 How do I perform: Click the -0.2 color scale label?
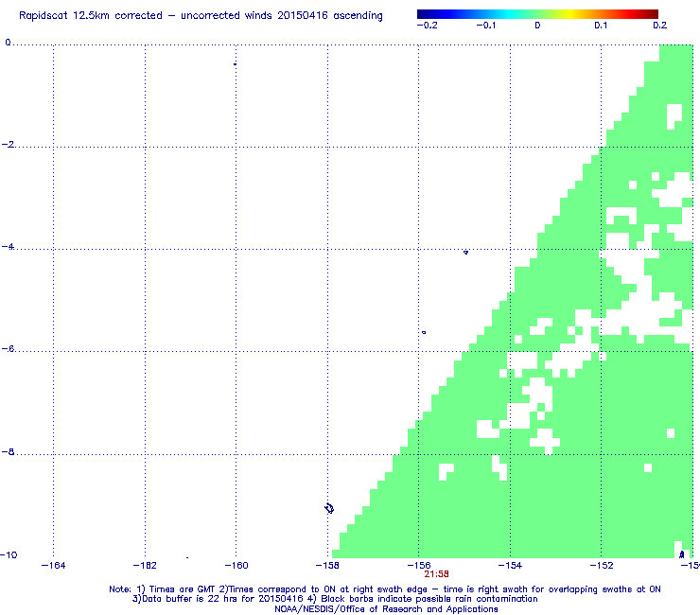pos(428,26)
